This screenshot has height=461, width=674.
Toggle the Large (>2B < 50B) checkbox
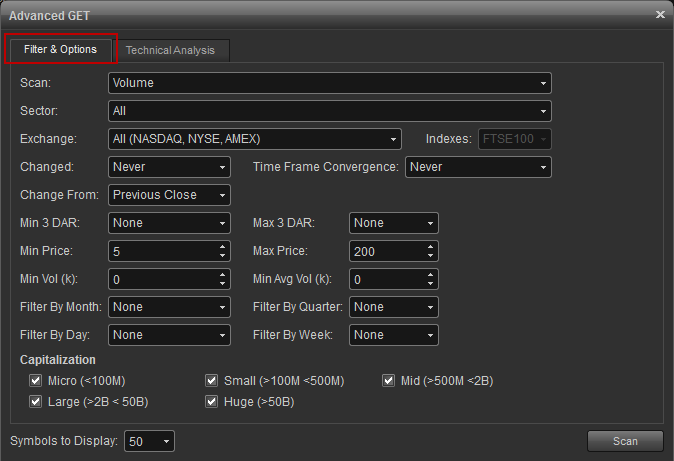pos(36,402)
